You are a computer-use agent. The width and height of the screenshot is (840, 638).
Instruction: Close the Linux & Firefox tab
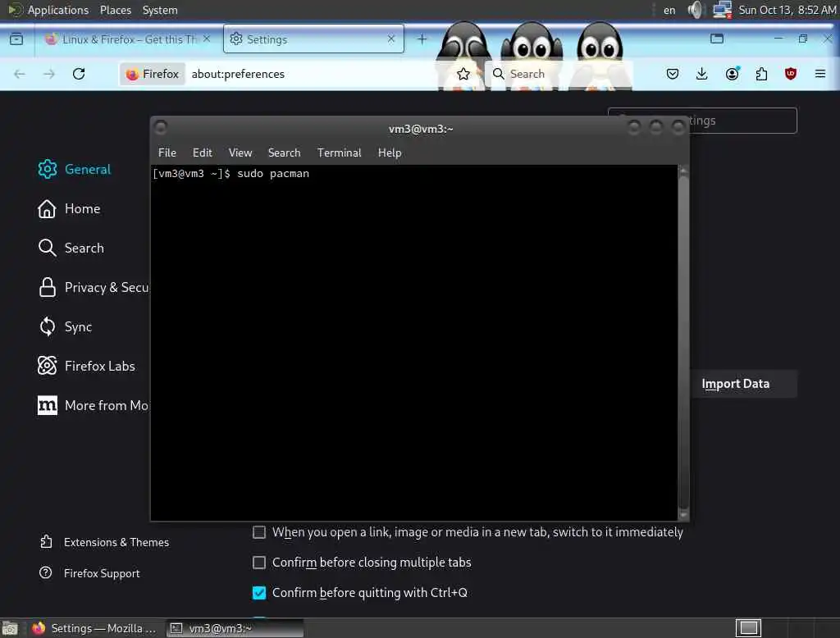click(x=207, y=39)
